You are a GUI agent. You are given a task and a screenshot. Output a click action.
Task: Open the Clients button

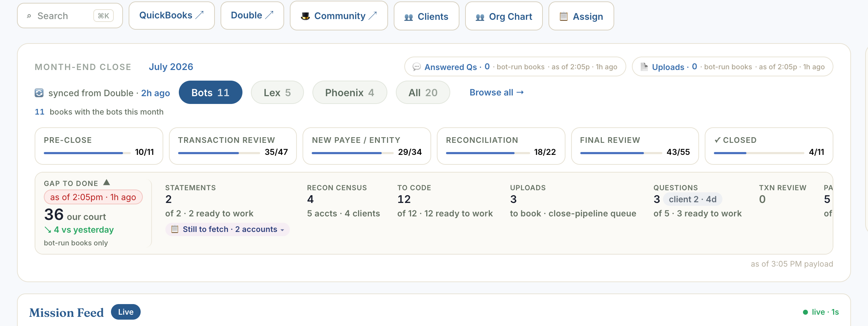427,16
